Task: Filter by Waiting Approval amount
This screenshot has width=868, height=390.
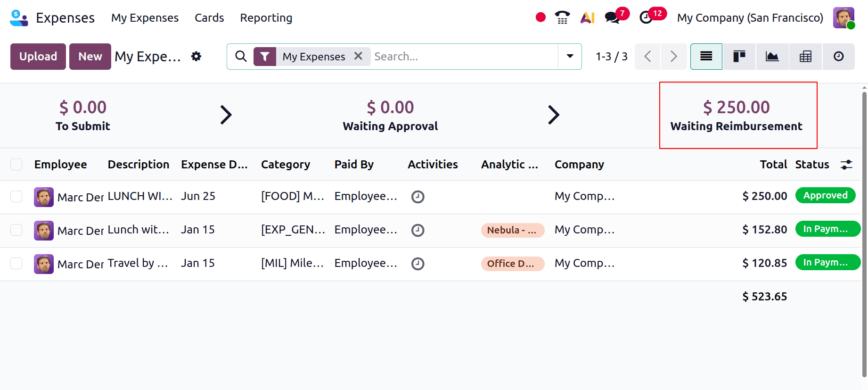Action: pos(390,116)
